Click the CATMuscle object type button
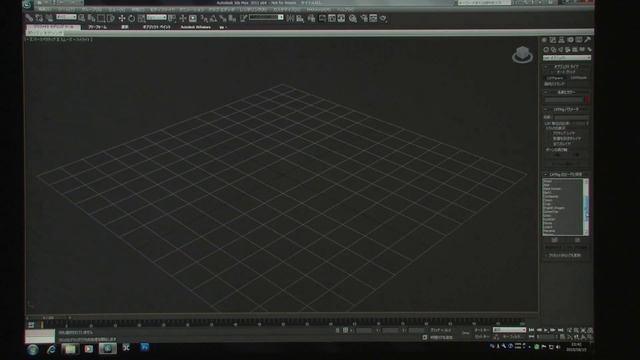The height and width of the screenshot is (360, 640). pos(578,78)
